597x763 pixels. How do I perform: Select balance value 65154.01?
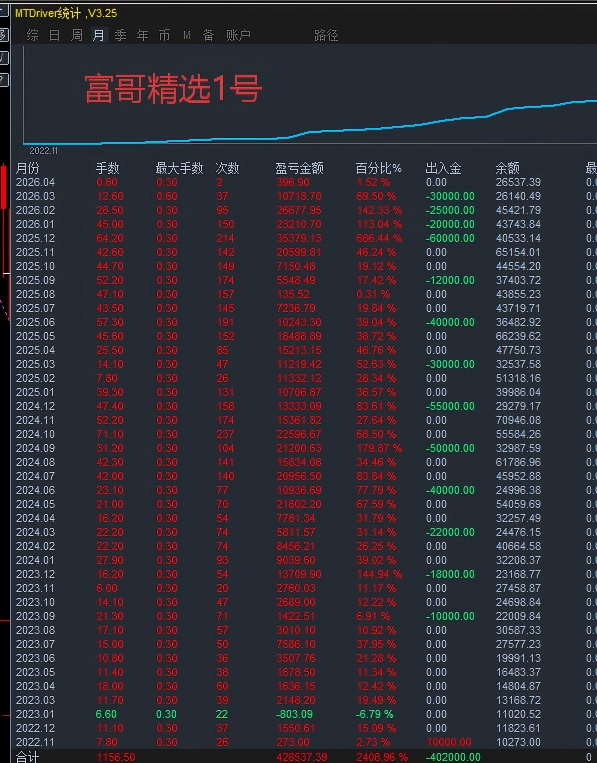pos(518,252)
